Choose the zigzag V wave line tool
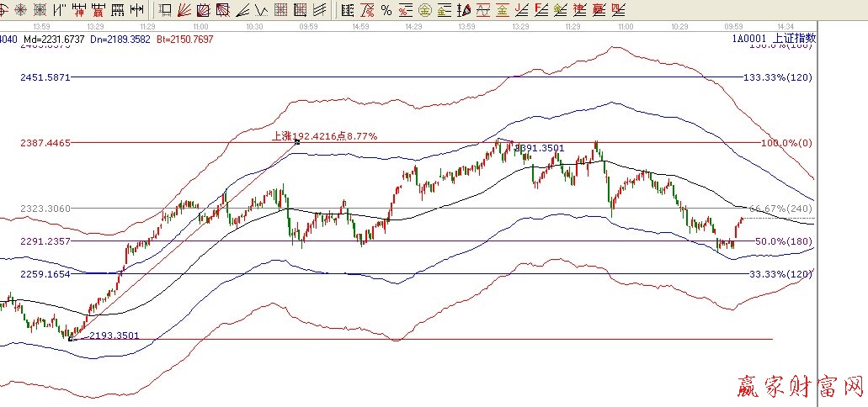Viewport: 868px width, 407px height. [259, 10]
